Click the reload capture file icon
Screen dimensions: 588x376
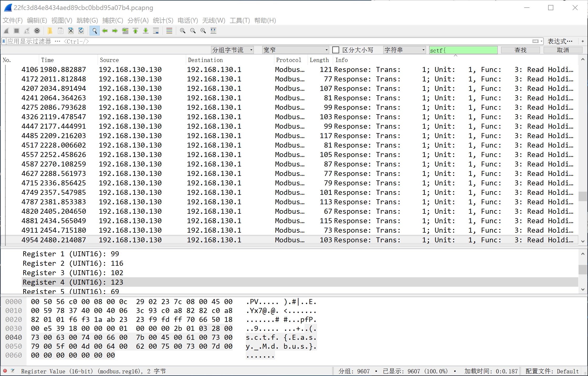(81, 31)
